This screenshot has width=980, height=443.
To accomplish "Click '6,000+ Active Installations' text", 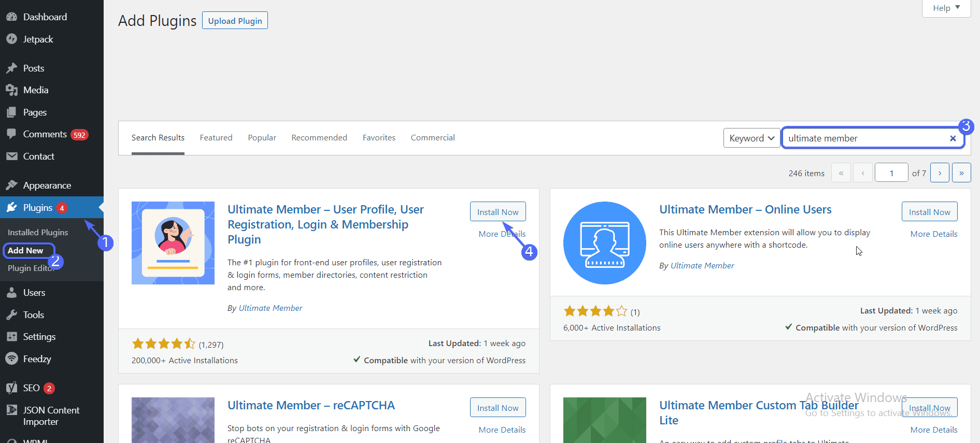I will [x=612, y=328].
